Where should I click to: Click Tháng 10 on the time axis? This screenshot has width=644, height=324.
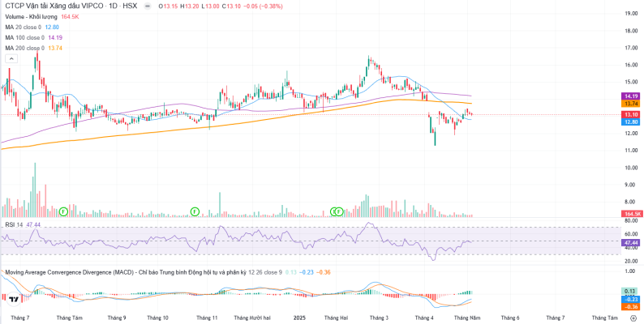(157, 318)
